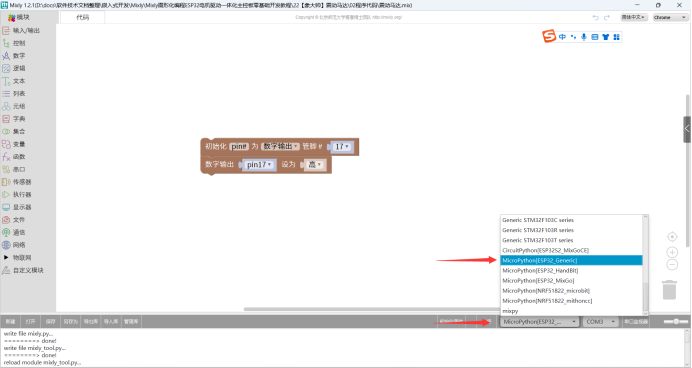Click the 新建 new file button

(x=11, y=322)
